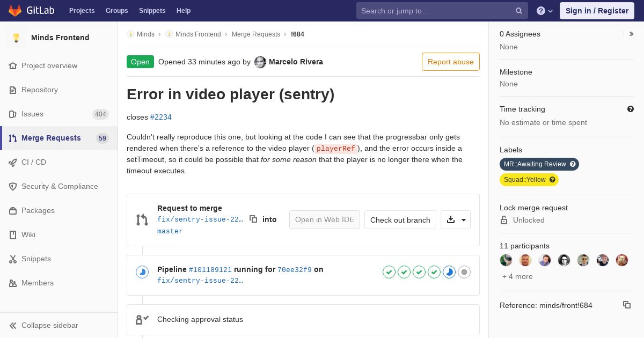Click the Issues count badge 404
Image resolution: width=644 pixels, height=338 pixels.
pyautogui.click(x=100, y=114)
